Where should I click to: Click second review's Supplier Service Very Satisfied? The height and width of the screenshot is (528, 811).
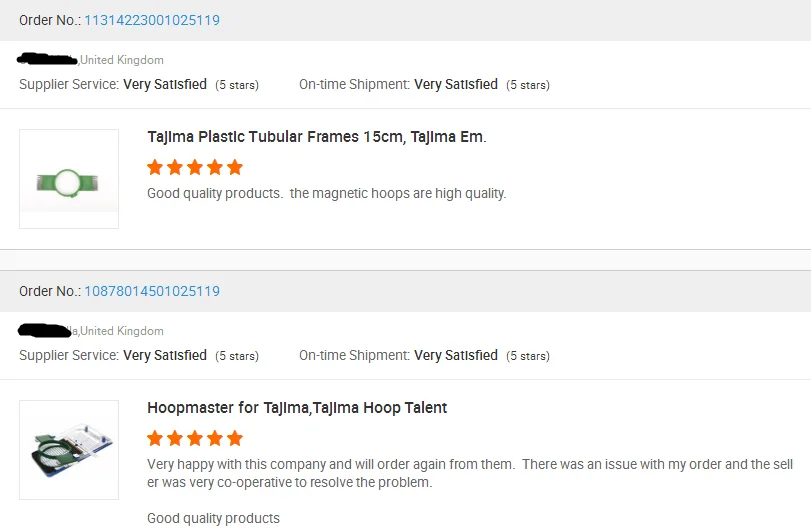(x=165, y=356)
